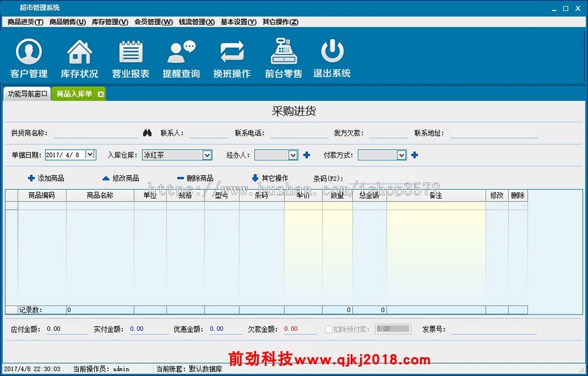Click 联系人 input field
The height and width of the screenshot is (376, 588).
coord(208,133)
